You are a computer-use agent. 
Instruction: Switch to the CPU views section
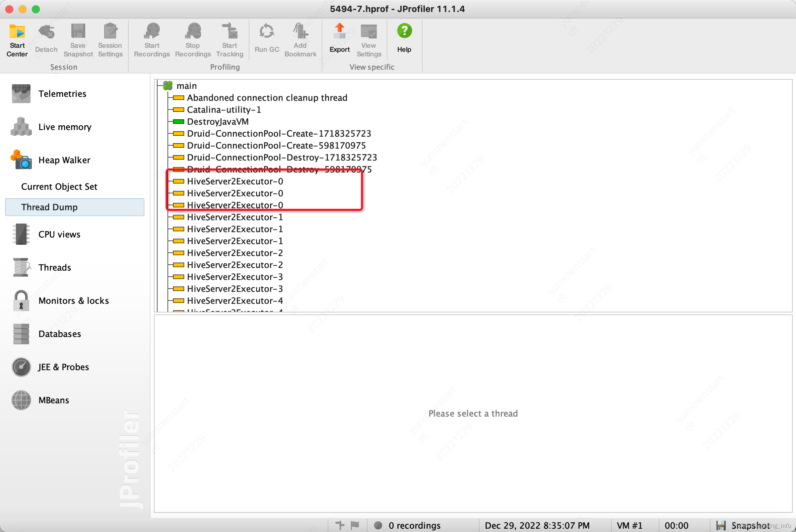[59, 234]
